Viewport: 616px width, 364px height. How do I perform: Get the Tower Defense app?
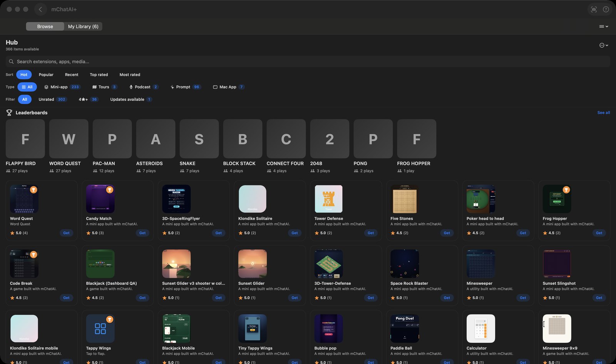point(371,233)
